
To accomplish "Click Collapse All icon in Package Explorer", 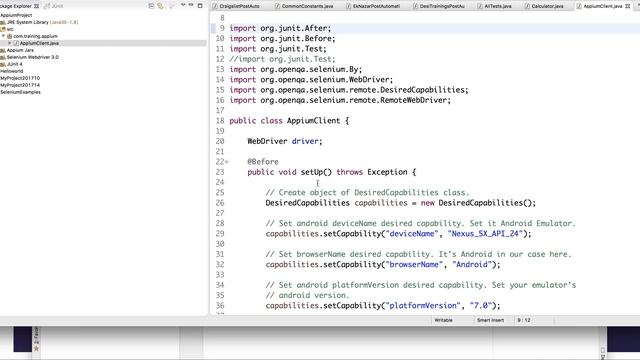I will coord(151,6).
